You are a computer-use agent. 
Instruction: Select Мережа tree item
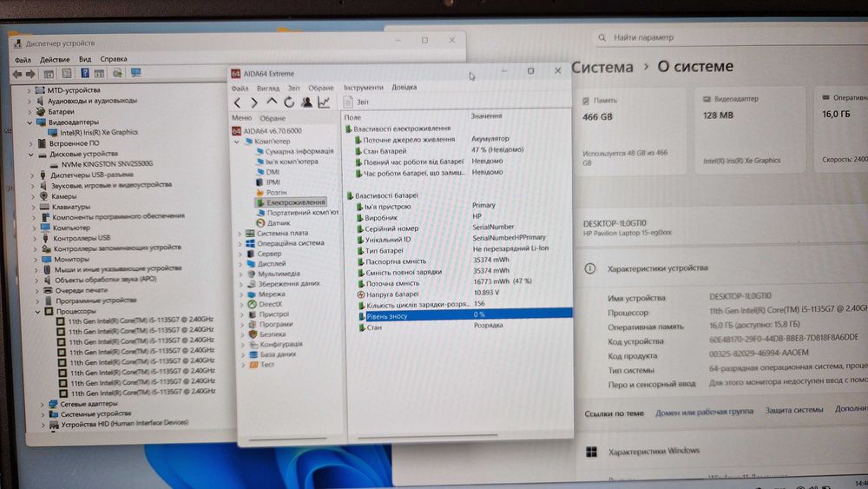[x=266, y=294]
